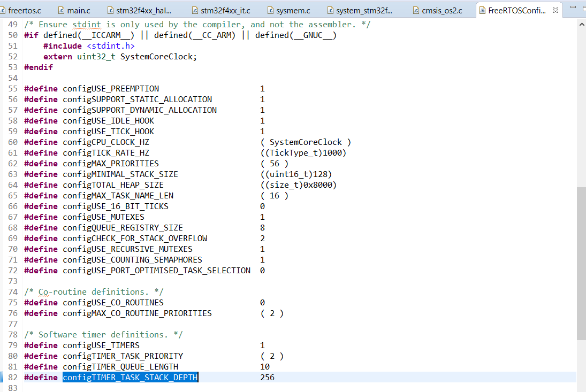
Task: Click on configMAX_TASK_NAME_LEN text
Action: [118, 196]
